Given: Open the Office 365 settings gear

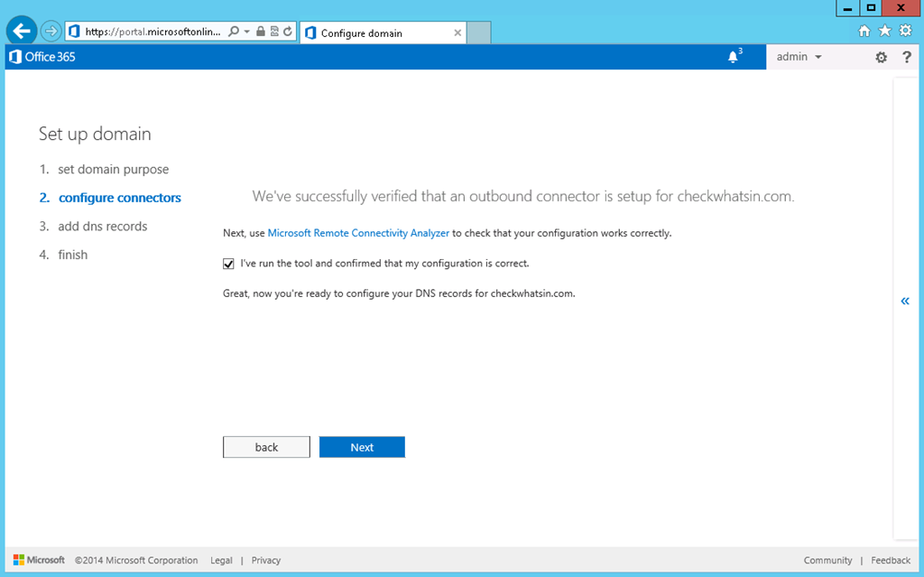Looking at the screenshot, I should tap(881, 57).
